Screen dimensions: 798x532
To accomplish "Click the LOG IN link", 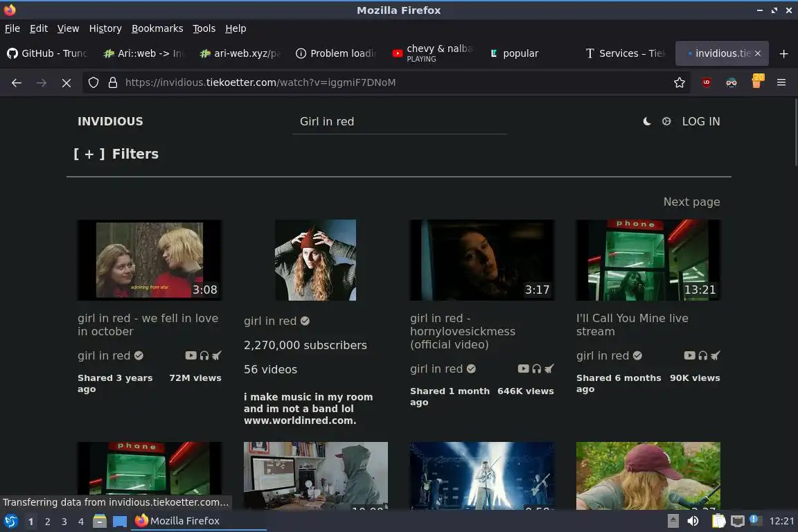I will (x=701, y=122).
